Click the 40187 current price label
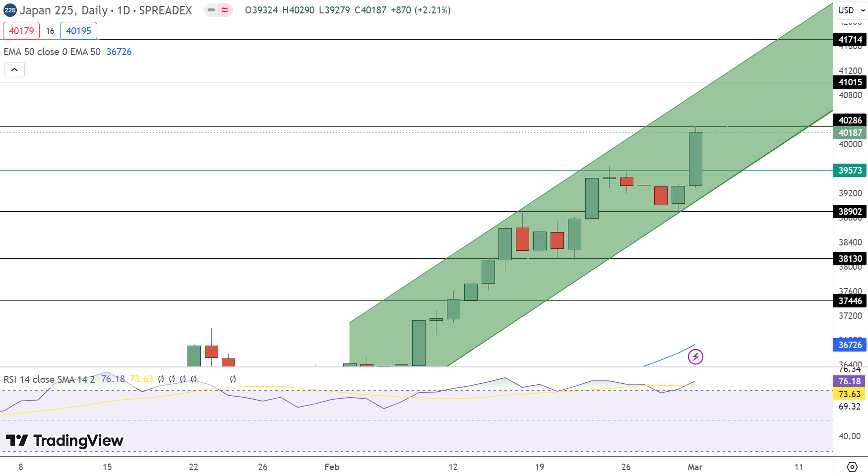This screenshot has width=868, height=475. coord(850,133)
